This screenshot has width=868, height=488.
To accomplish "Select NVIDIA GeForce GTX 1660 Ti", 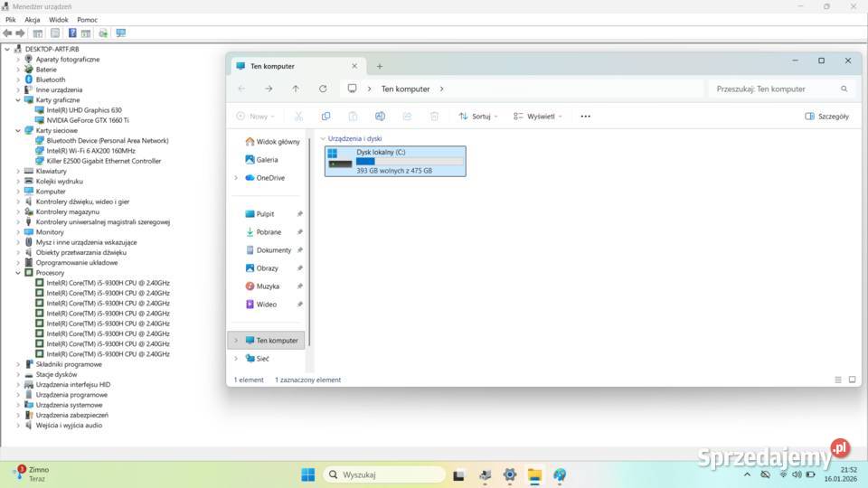I will 88,120.
